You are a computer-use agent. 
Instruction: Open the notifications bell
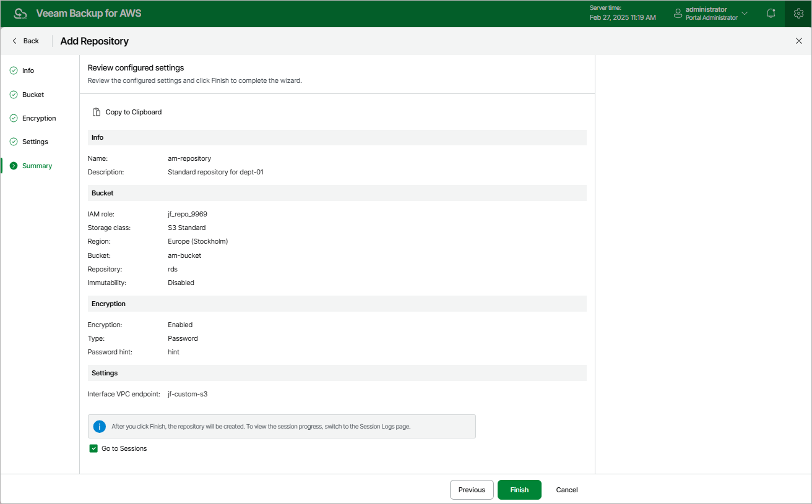(x=771, y=13)
